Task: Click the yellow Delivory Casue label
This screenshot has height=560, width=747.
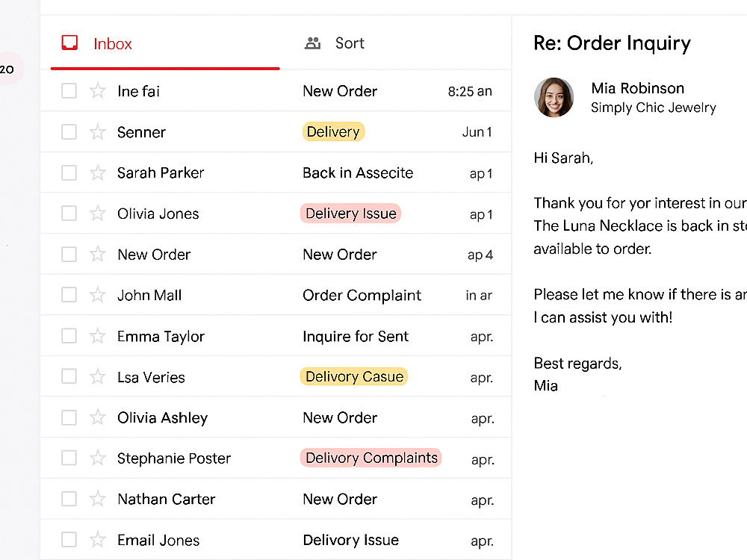Action: 354,376
